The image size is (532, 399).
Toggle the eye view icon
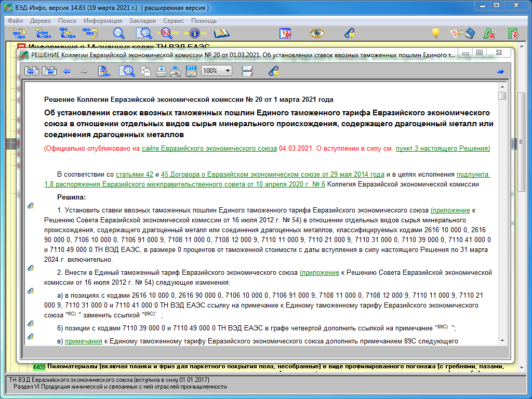point(317,33)
